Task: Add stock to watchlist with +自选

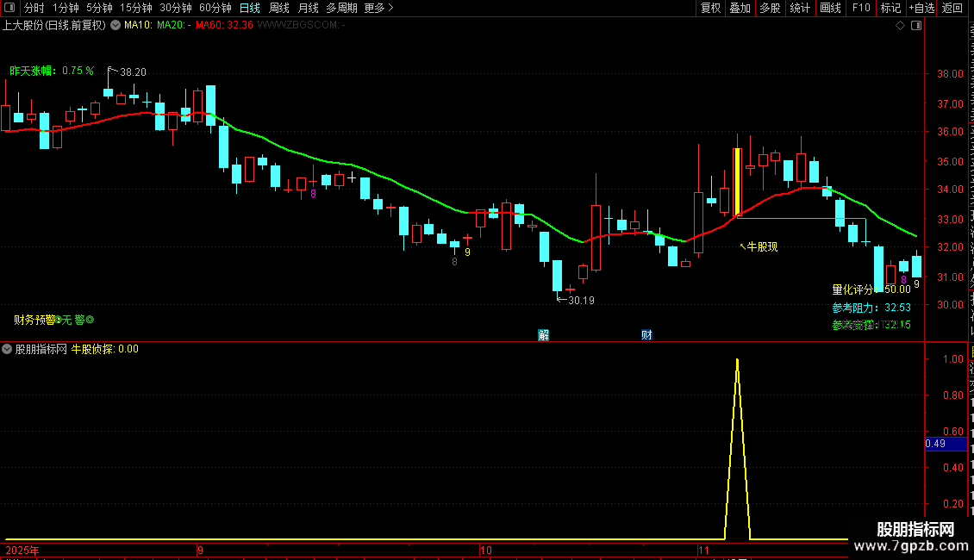Action: point(921,8)
